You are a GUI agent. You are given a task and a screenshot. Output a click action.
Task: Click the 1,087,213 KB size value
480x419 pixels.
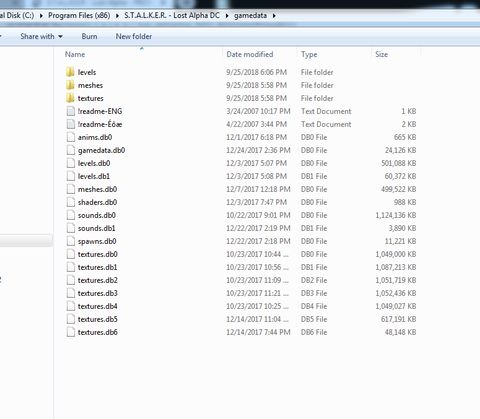point(396,267)
